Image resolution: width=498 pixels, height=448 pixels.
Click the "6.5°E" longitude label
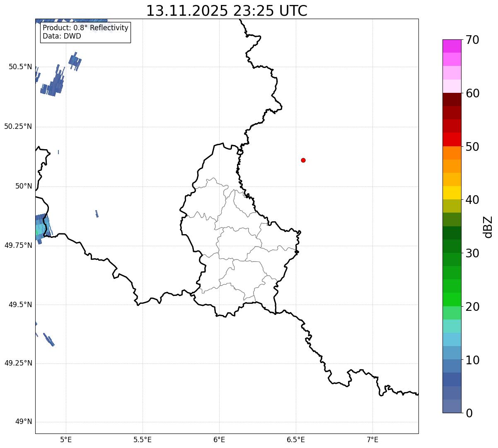pos(296,439)
